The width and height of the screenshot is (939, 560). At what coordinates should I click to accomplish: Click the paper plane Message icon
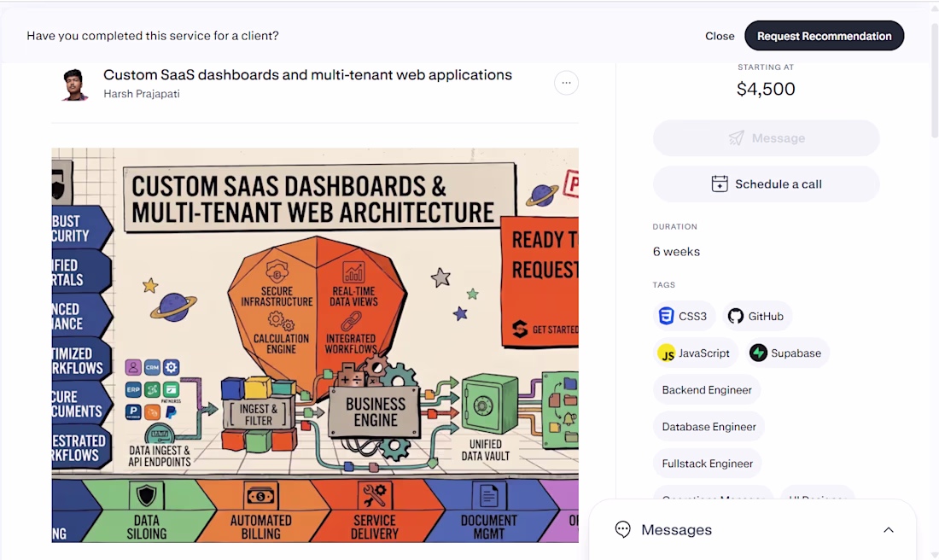(x=736, y=138)
